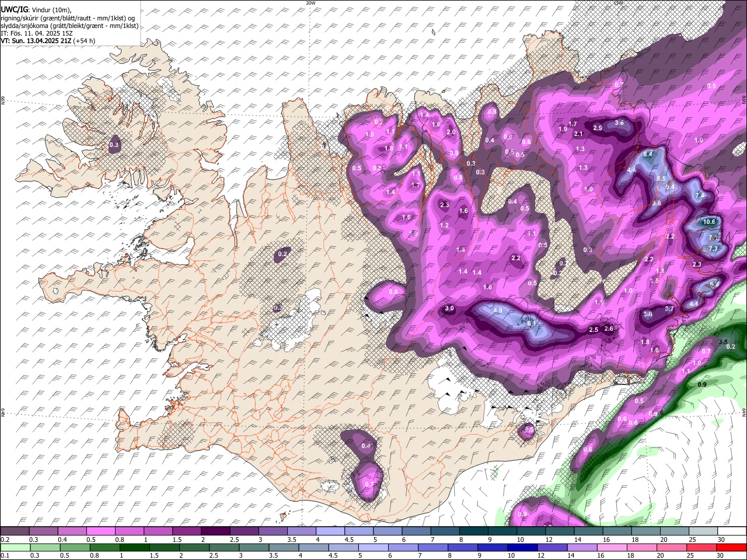Click the VT valid time line
This screenshot has width=747, height=560.
coord(48,41)
